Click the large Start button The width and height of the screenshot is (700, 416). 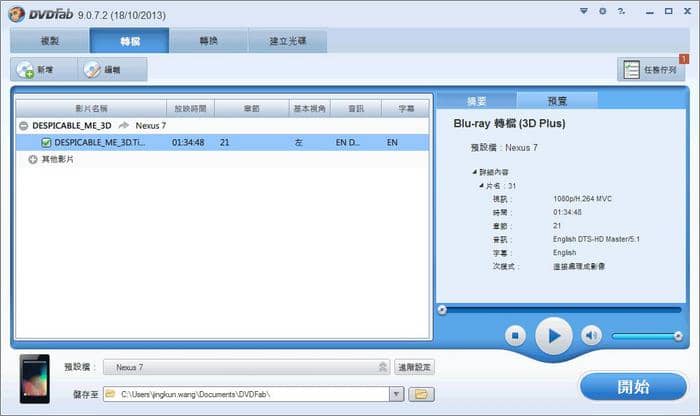coord(633,387)
